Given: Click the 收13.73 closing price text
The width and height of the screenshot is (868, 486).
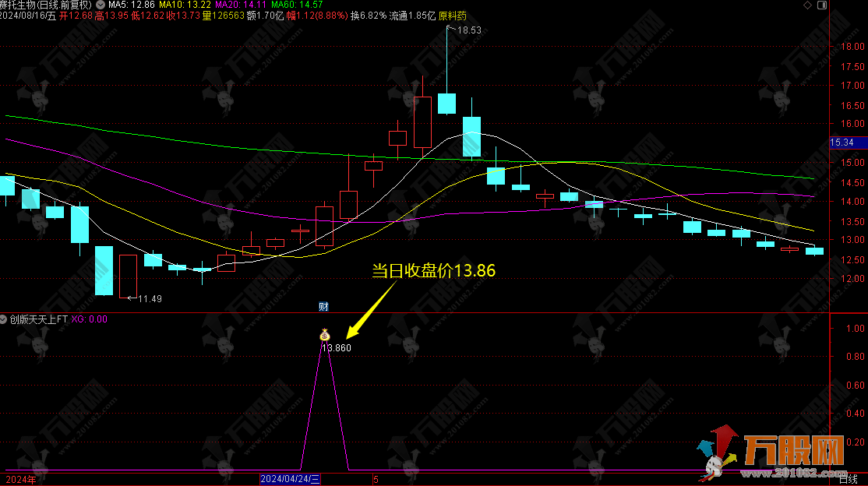Looking at the screenshot, I should (x=183, y=16).
